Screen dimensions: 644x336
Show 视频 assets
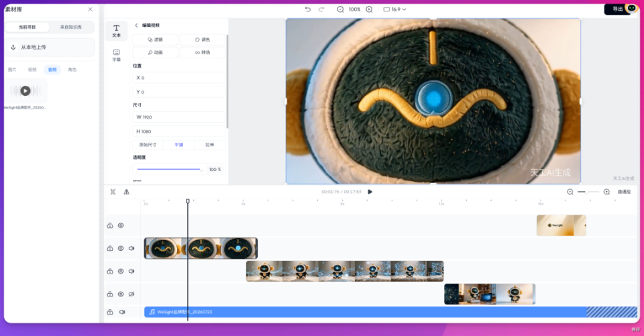coord(32,70)
